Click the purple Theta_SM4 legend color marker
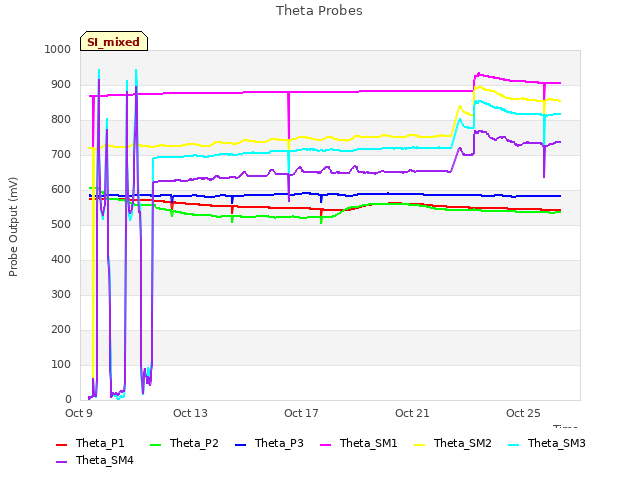The image size is (640, 480). click(x=61, y=462)
